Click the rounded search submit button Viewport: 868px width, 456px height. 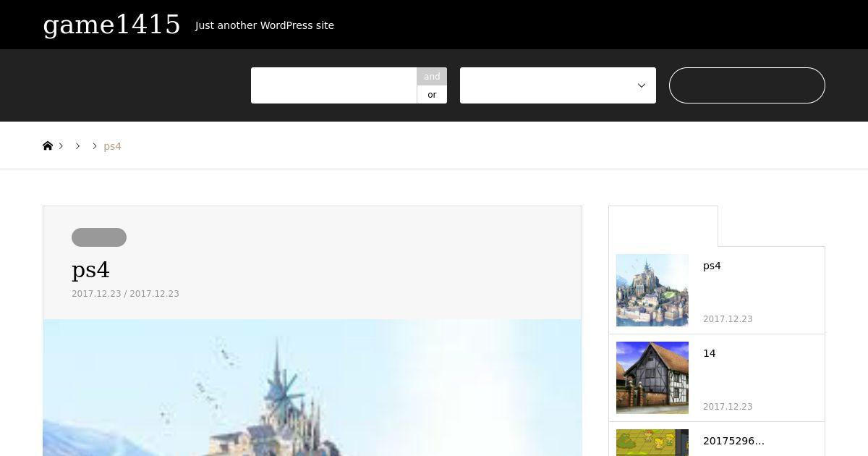[747, 85]
